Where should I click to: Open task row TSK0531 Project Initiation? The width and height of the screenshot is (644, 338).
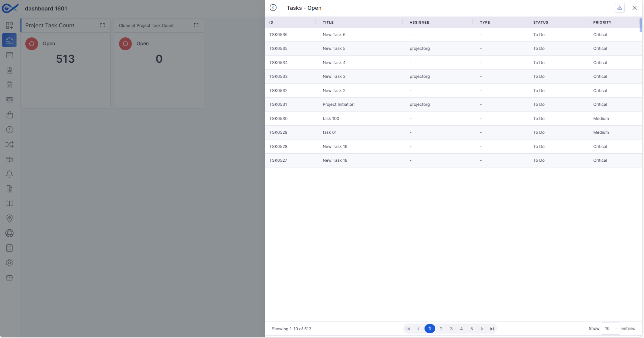[x=338, y=104]
